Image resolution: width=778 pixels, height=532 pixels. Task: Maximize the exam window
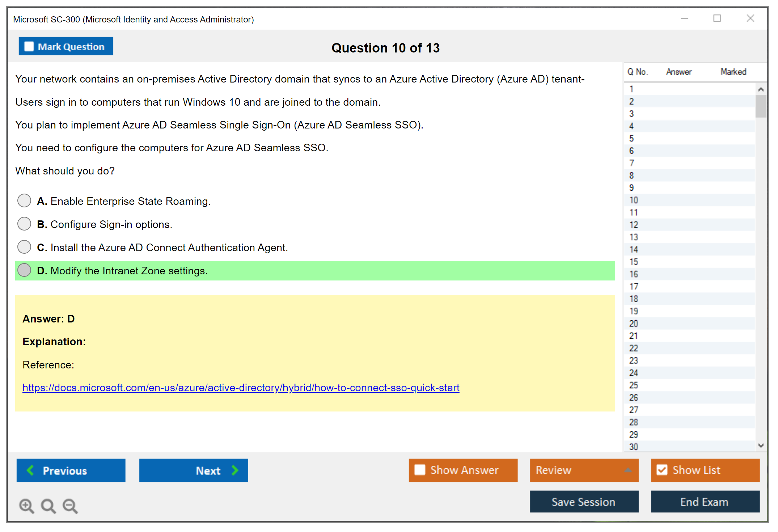click(717, 18)
